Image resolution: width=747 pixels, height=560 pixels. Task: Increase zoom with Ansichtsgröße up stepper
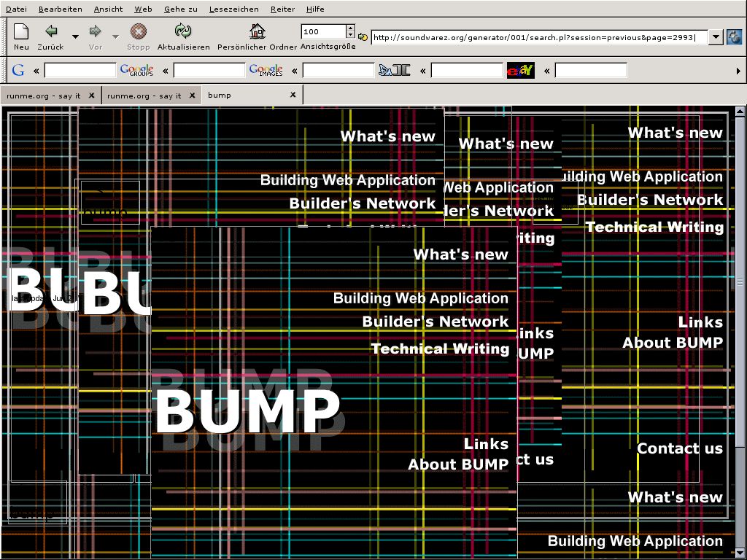click(351, 28)
